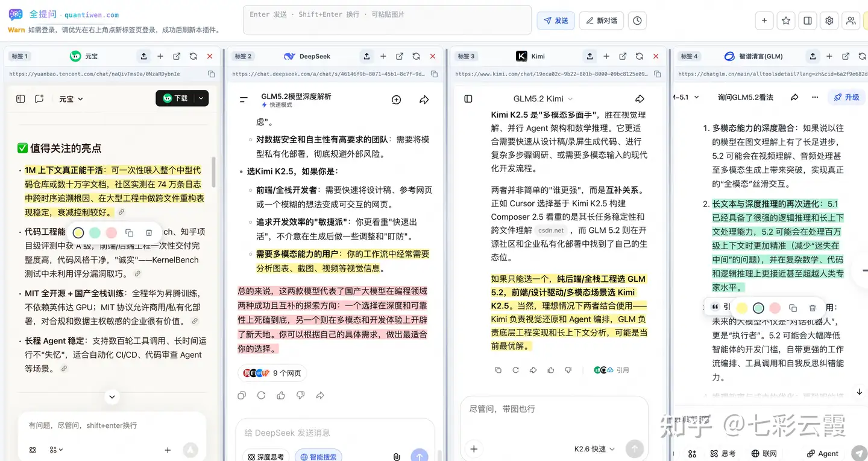Viewport: 868px width, 461px height.
Task: Focus the Kimi 尽管问，带图也行 input
Action: click(553, 409)
